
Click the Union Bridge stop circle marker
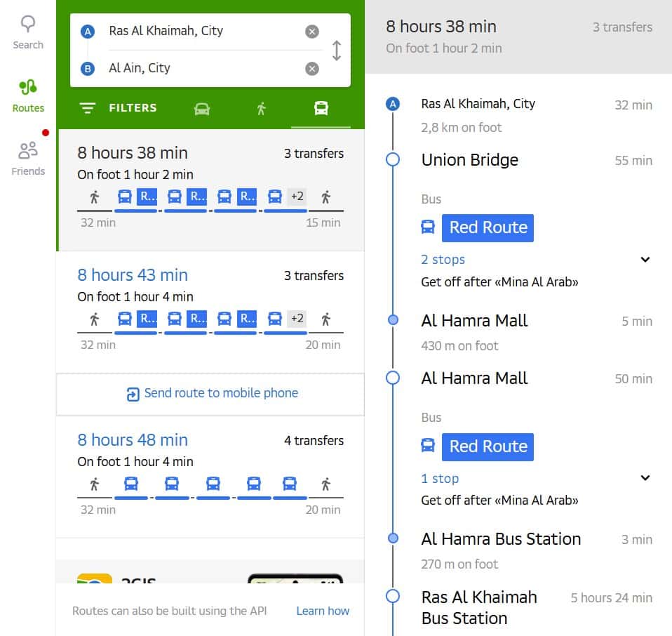coord(393,159)
